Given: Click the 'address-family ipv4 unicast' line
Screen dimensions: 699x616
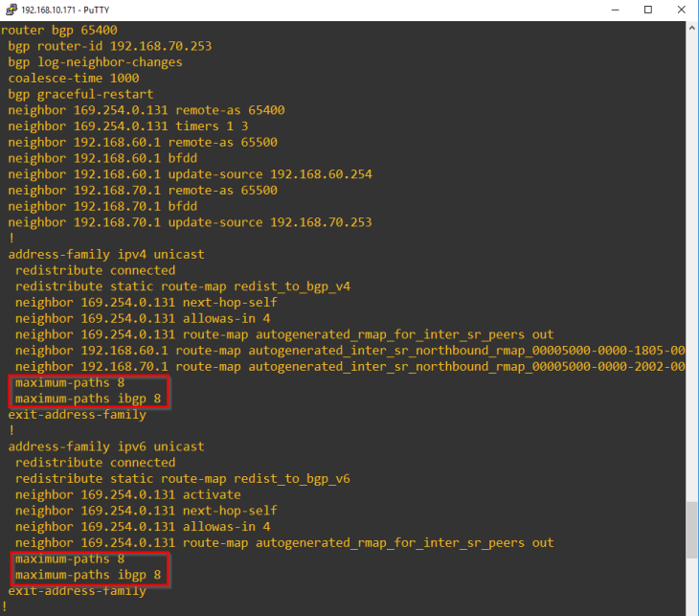Looking at the screenshot, I should 105,255.
